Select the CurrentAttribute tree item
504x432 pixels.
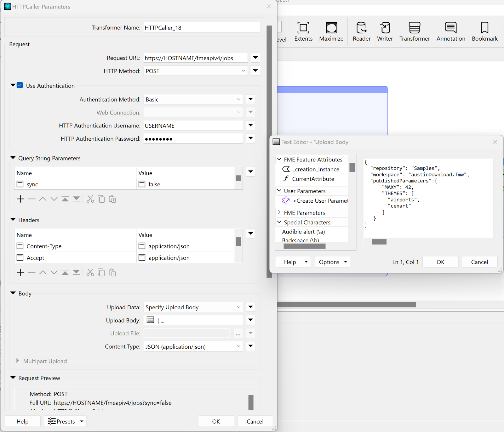(x=313, y=179)
